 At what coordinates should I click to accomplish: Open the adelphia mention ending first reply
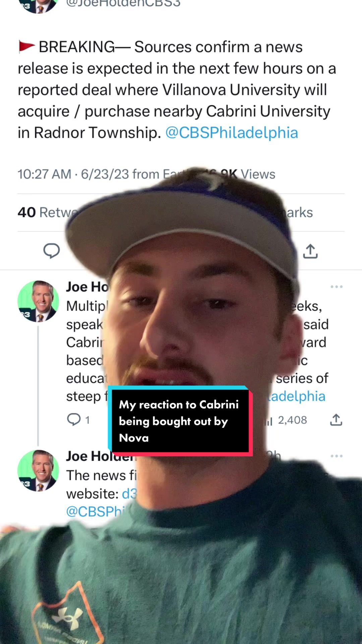pos(296,396)
